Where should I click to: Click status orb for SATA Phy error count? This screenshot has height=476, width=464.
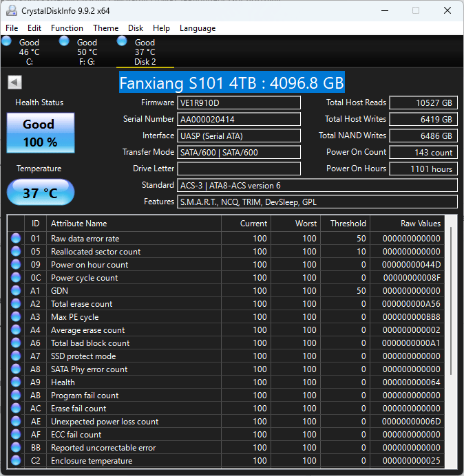tap(16, 369)
